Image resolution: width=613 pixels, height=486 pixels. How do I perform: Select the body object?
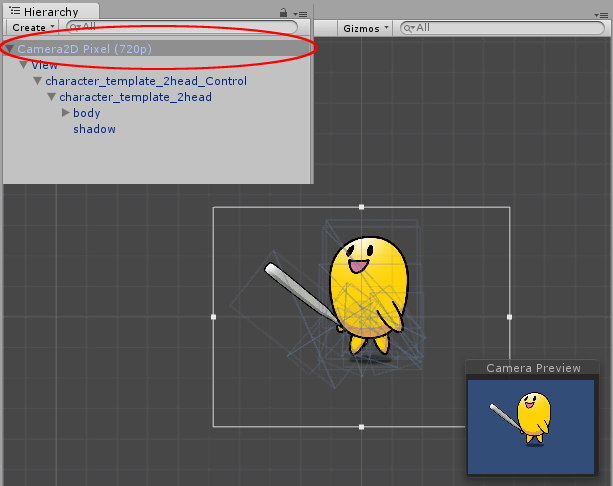click(87, 113)
